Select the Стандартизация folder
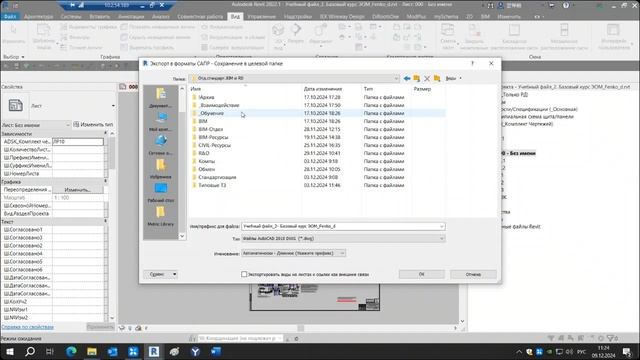This screenshot has width=640, height=360. (317, 177)
